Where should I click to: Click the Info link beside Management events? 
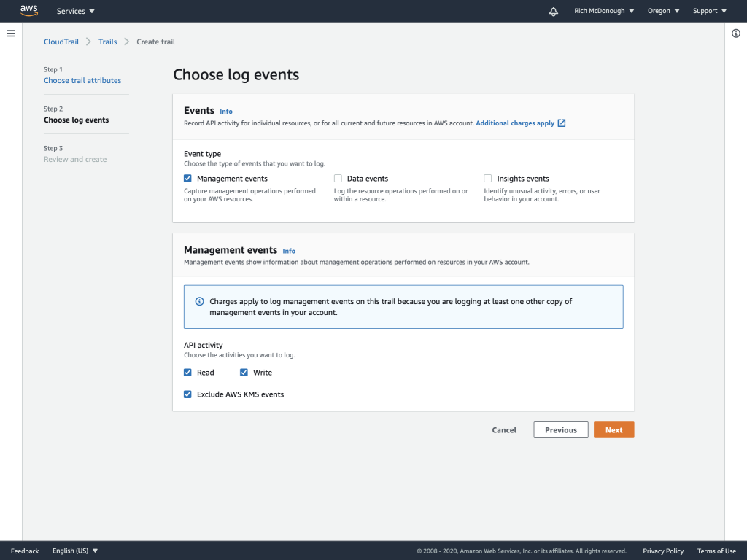point(289,251)
